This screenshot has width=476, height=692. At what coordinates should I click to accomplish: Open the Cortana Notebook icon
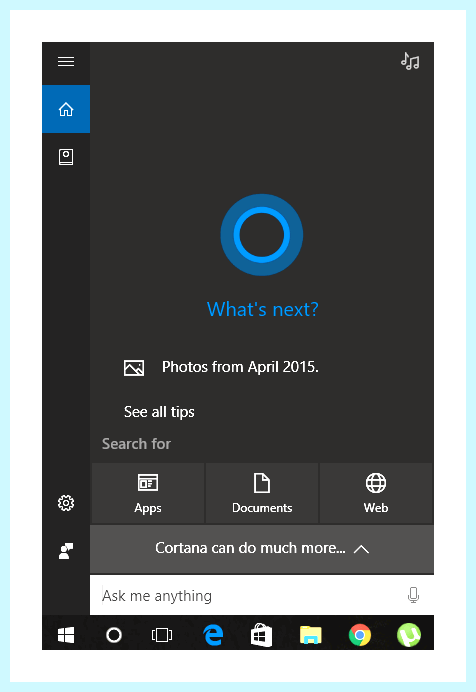point(66,157)
